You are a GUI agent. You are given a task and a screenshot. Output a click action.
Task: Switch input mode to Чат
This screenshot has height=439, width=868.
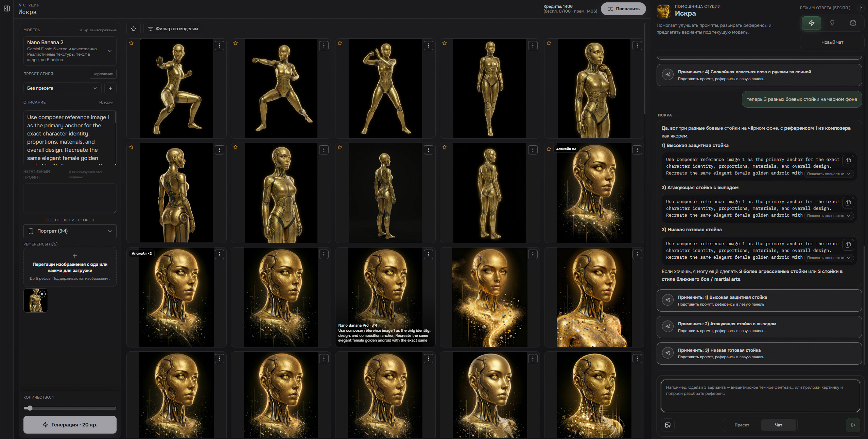pyautogui.click(x=778, y=425)
